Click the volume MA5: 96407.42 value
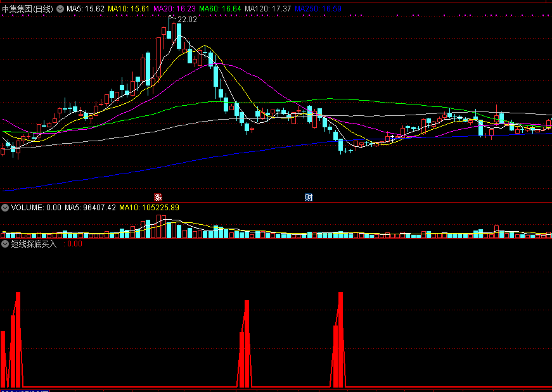Screen dimensions: 552x392 pos(90,208)
